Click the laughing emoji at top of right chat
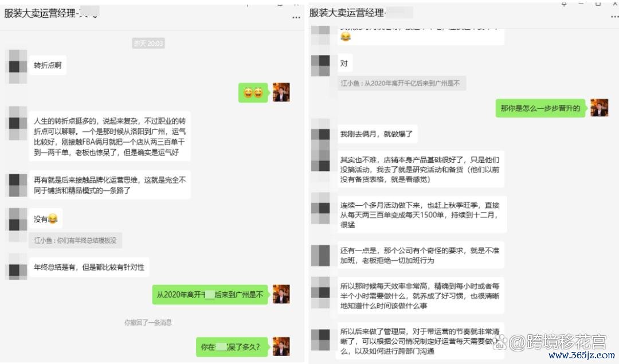The width and height of the screenshot is (619, 364). pos(346,37)
